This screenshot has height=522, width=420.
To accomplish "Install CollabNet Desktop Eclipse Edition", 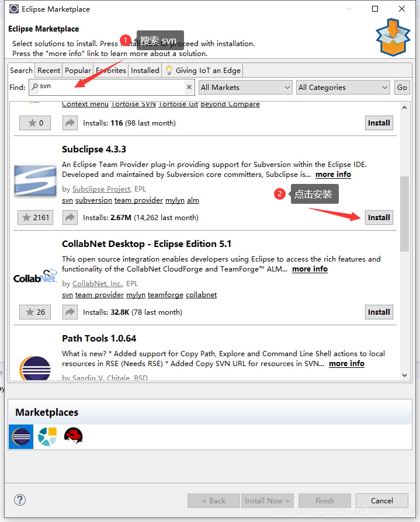I will [379, 312].
